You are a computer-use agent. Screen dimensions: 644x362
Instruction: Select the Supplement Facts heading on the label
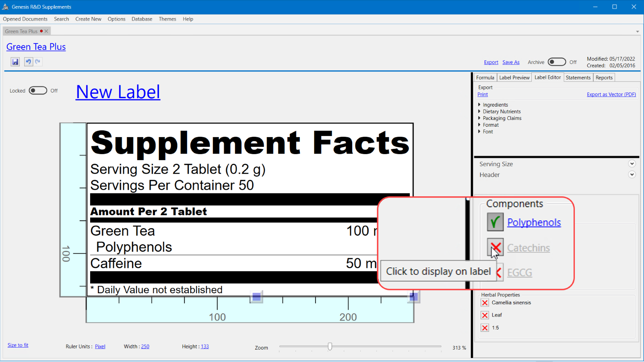tap(250, 143)
